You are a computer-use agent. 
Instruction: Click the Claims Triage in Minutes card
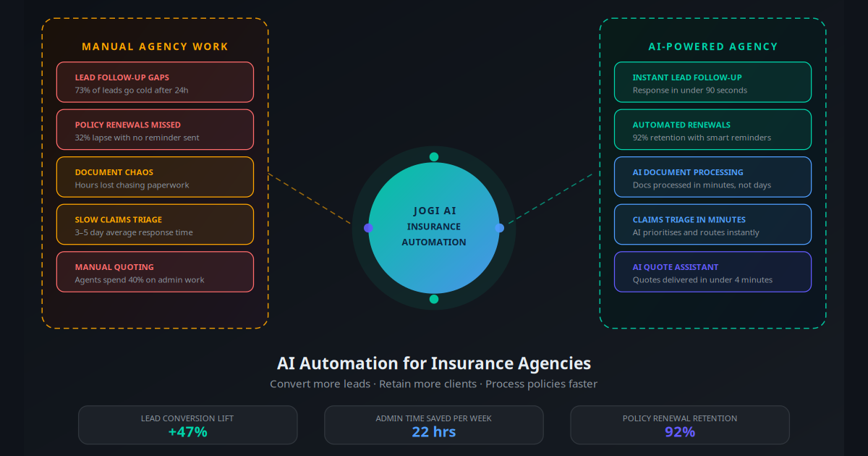[x=712, y=224]
